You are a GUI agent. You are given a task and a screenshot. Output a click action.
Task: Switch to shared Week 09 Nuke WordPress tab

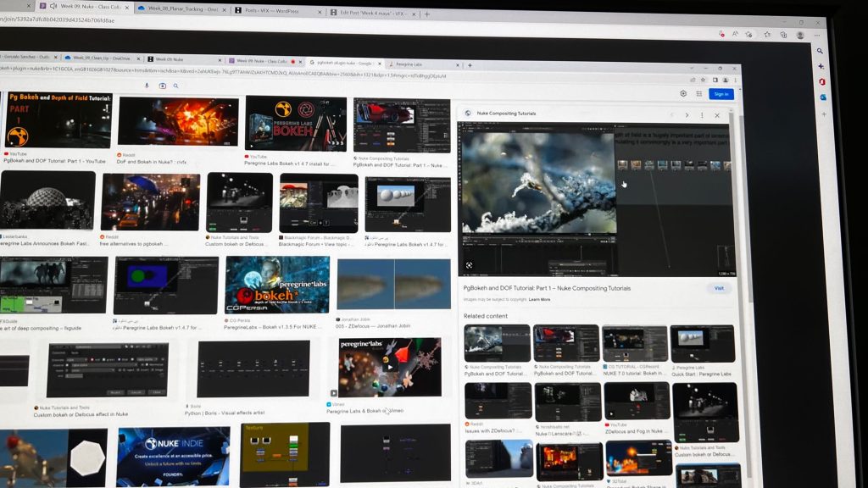pos(183,60)
